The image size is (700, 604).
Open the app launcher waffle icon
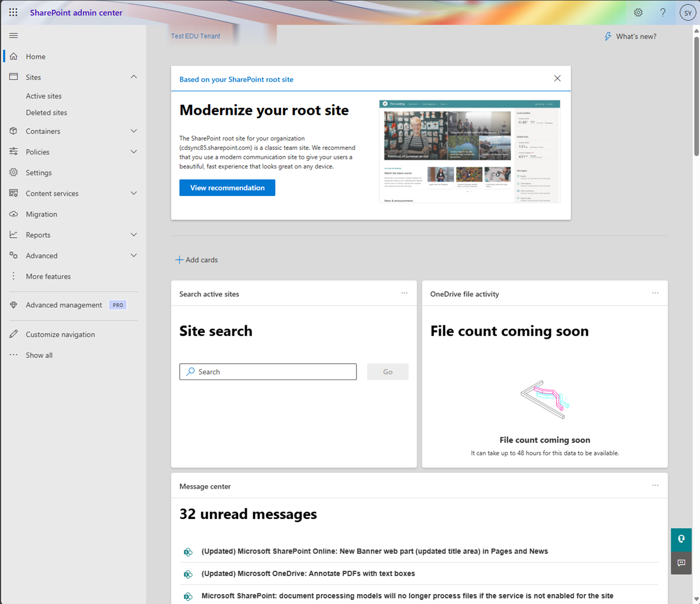(x=13, y=12)
